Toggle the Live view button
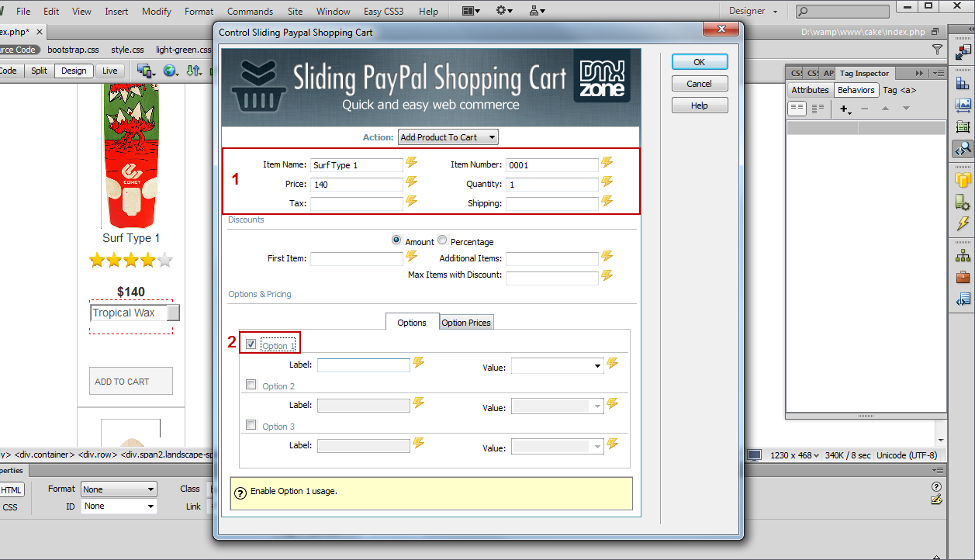The height and width of the screenshot is (560, 975). tap(110, 71)
